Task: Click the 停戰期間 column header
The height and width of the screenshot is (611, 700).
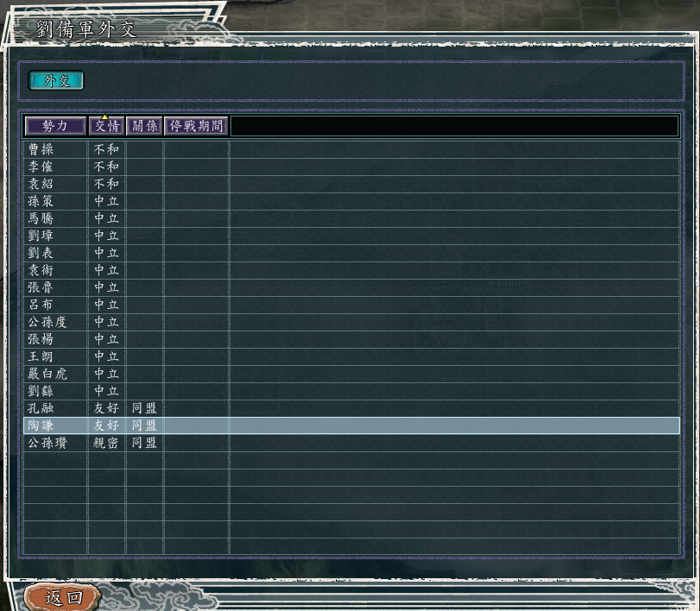Action: coord(196,126)
